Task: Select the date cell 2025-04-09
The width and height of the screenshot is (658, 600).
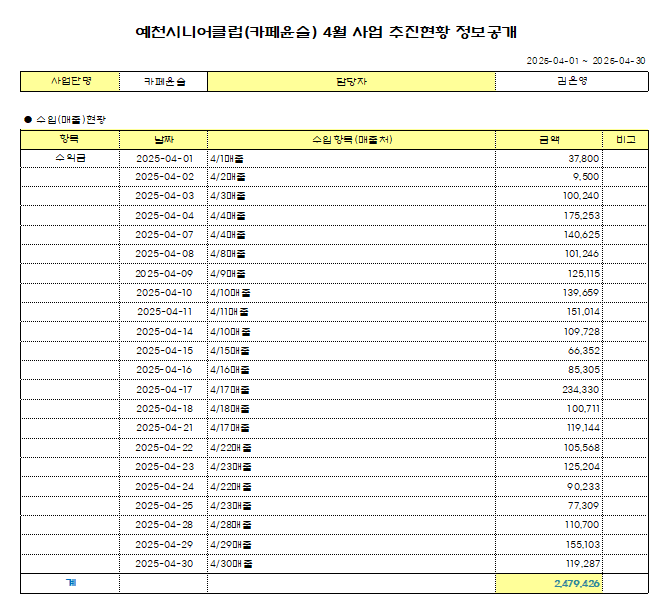Action: 164,274
